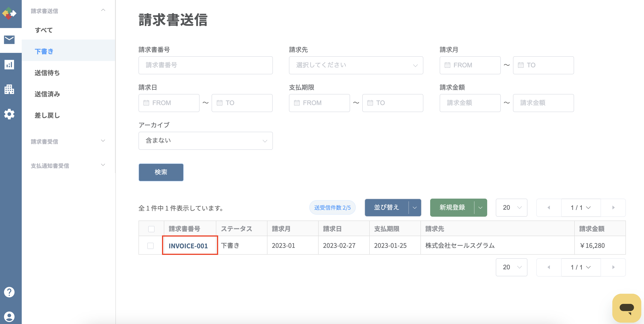644x324 pixels.
Task: Click the 請求月 TO date field
Action: pyautogui.click(x=543, y=65)
